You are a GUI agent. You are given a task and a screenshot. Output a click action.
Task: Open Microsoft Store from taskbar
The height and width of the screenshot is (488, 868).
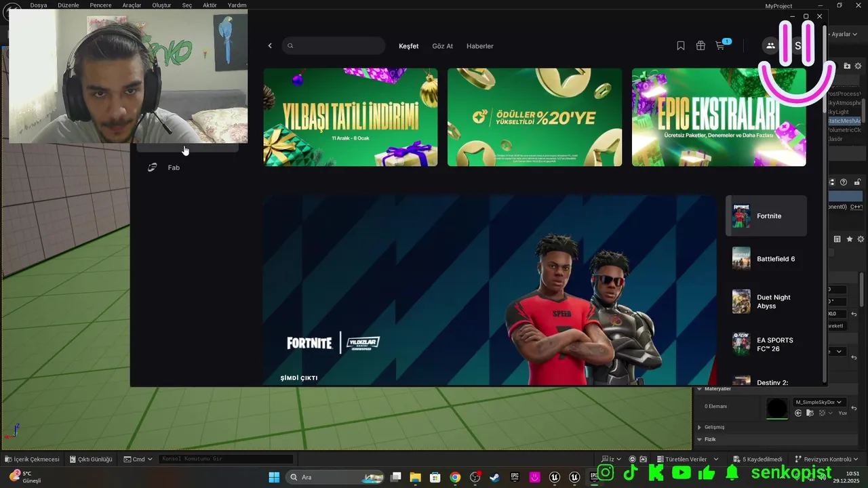(435, 477)
